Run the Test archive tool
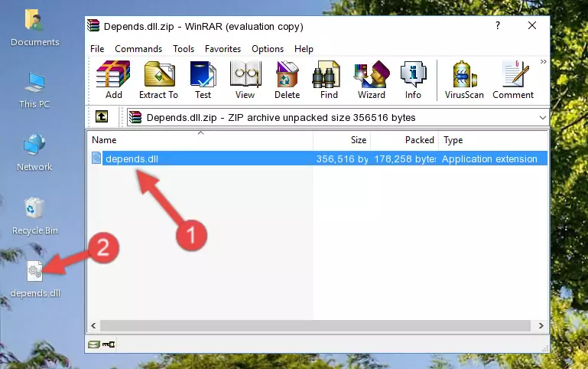588x369 pixels. click(203, 80)
